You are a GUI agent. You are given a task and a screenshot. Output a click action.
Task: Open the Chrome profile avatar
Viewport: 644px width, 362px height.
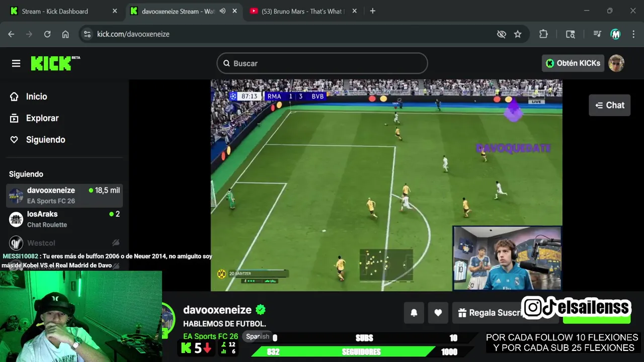click(x=615, y=34)
